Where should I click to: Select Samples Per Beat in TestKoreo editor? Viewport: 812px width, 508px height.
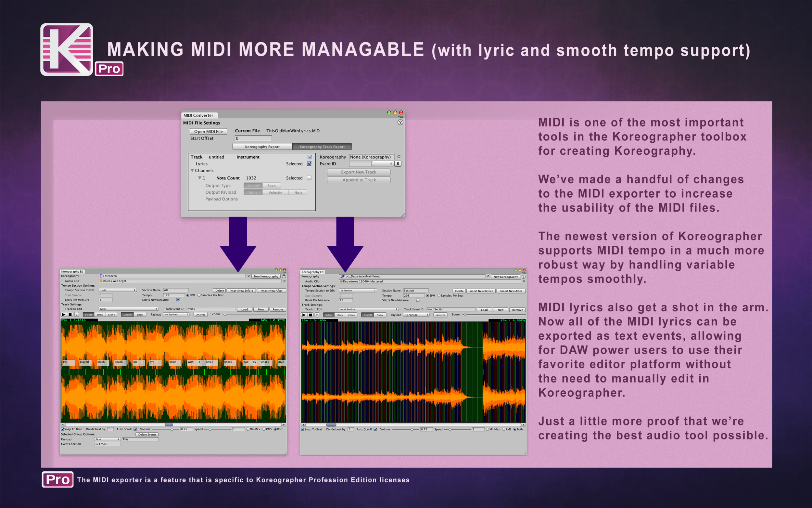coord(199,295)
